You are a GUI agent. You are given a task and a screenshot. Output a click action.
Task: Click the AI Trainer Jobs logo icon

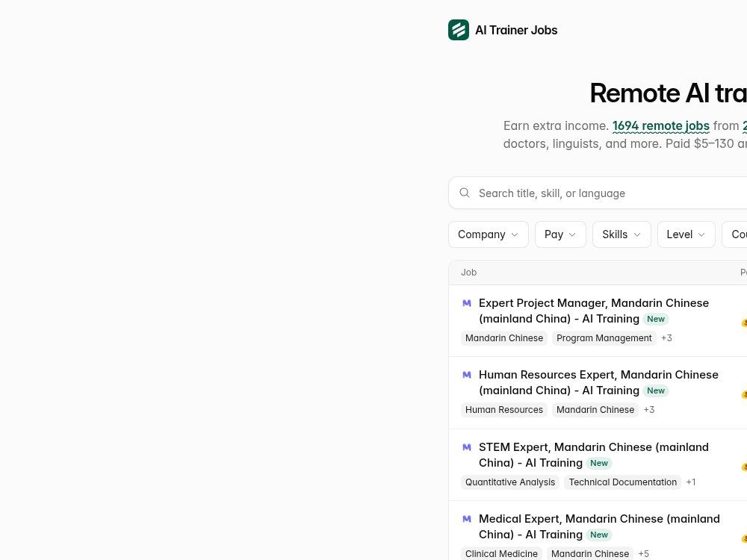459,30
